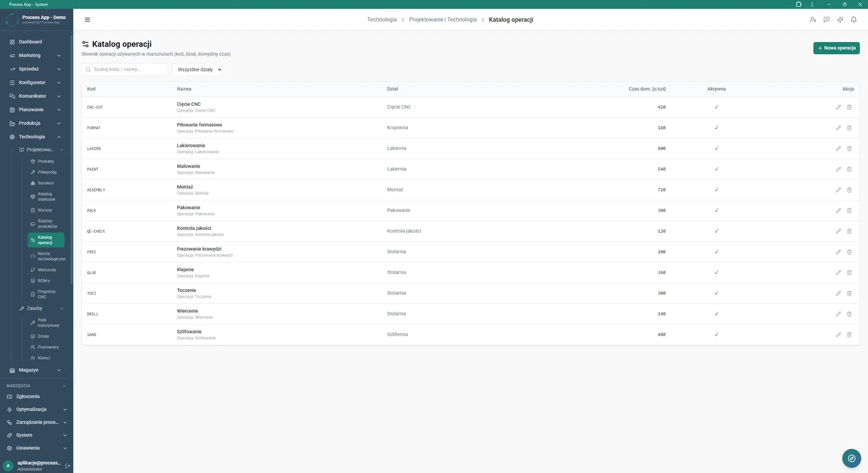
Task: Delete the DRILL operation
Action: [x=850, y=314]
